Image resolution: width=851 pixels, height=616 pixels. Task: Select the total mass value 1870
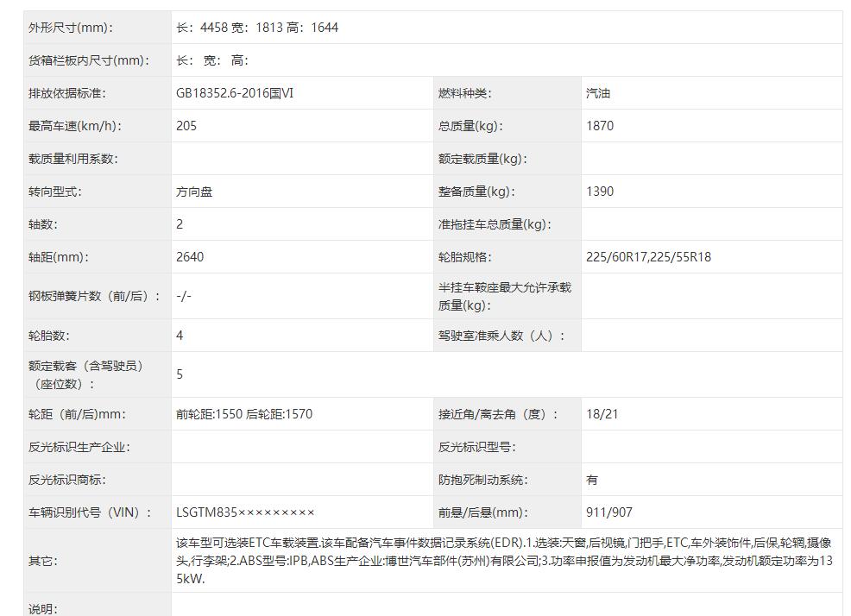point(600,126)
